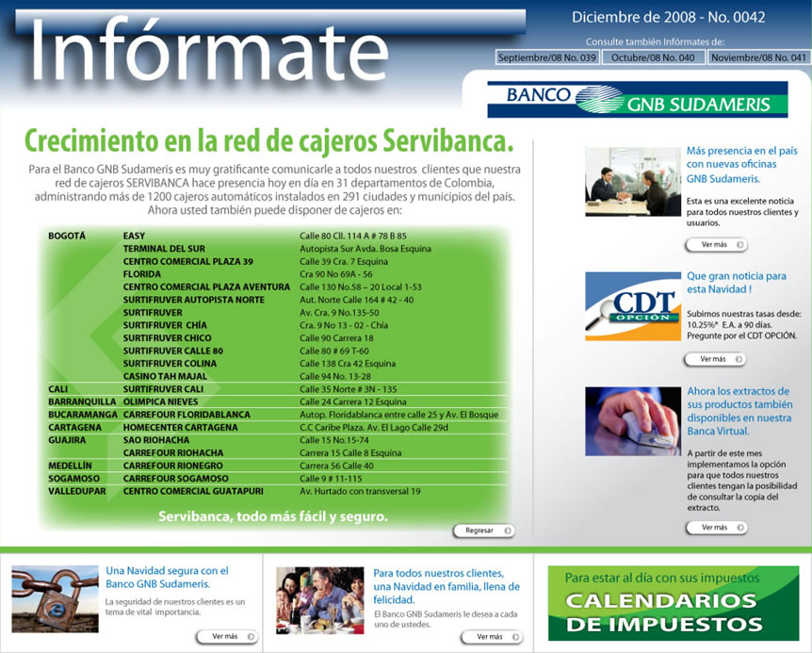Viewport: 812px width, 653px height.
Task: Select CASINO TAH MAJAL entry
Action: [x=165, y=377]
